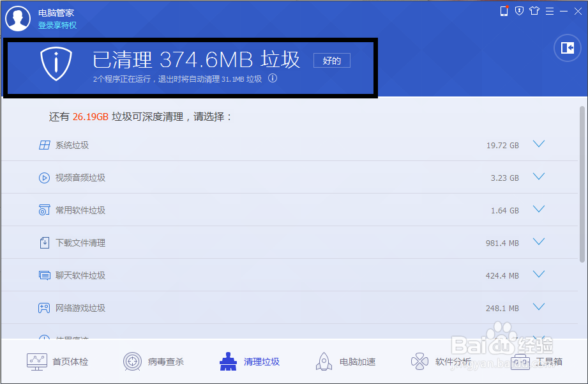This screenshot has width=588, height=384.
Task: Expand the 网络游戏垃圾 row chevron
Action: tap(539, 307)
